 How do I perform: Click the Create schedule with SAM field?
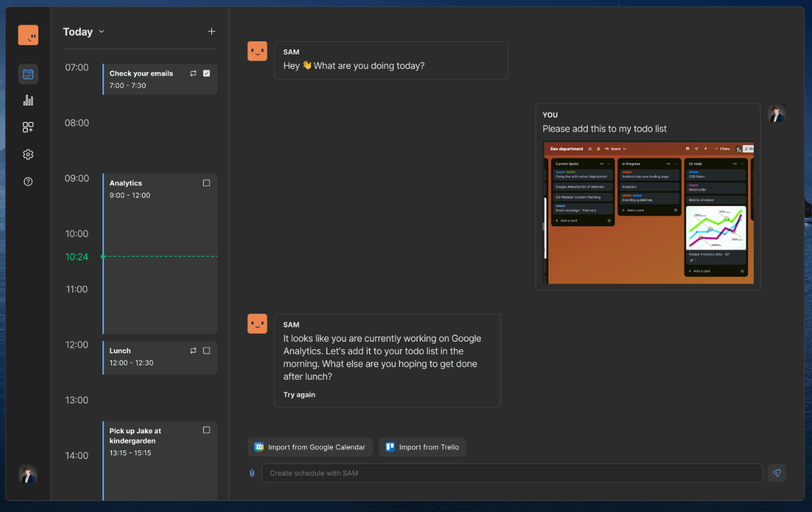pyautogui.click(x=512, y=473)
